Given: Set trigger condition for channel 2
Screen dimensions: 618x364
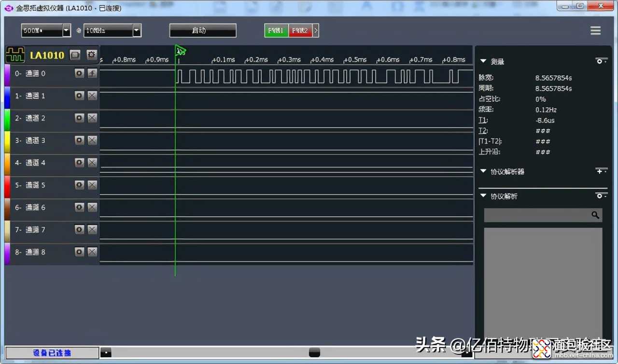Looking at the screenshot, I should point(92,118).
